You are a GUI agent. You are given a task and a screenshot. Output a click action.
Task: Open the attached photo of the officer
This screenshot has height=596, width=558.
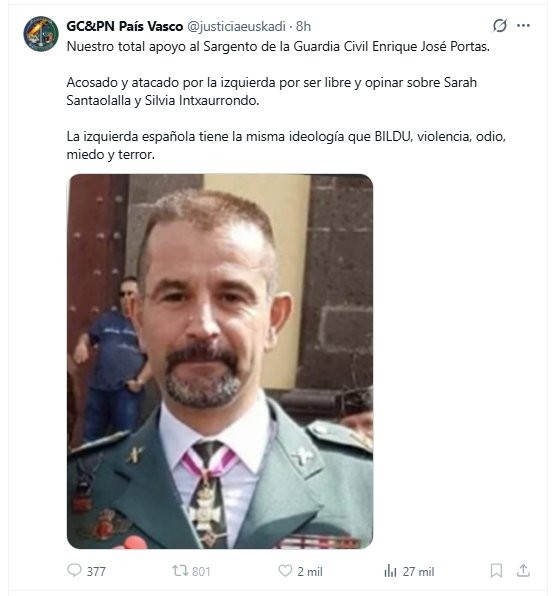[220, 361]
